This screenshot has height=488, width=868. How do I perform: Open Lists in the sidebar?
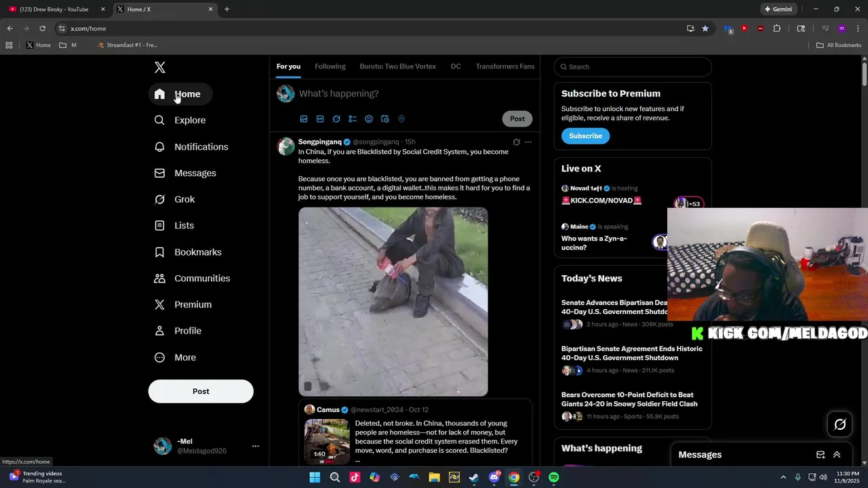pyautogui.click(x=174, y=226)
